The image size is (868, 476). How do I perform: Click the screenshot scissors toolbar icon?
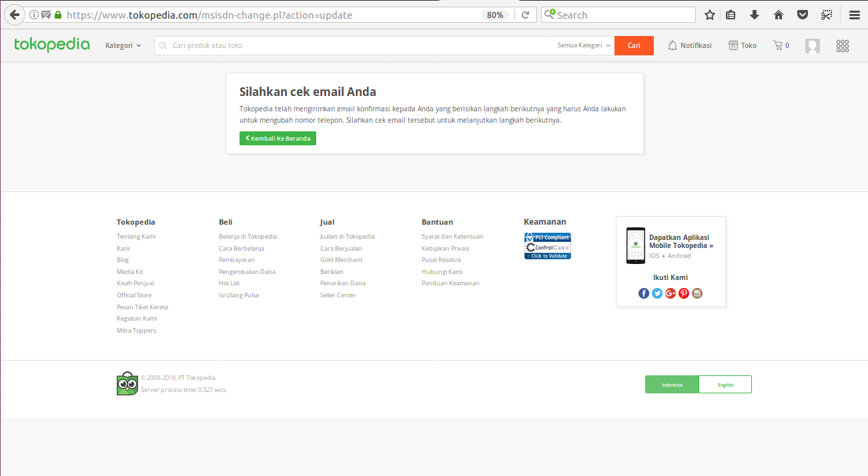827,15
